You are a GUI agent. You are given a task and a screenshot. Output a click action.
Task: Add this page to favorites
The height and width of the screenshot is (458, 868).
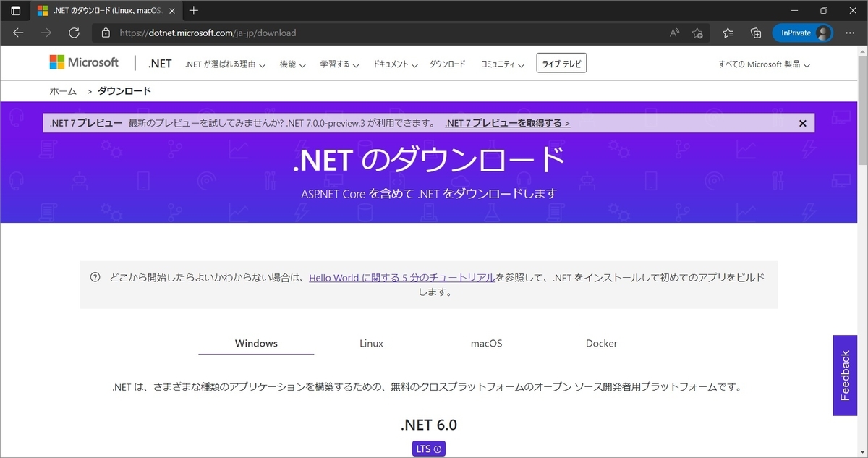tap(697, 33)
